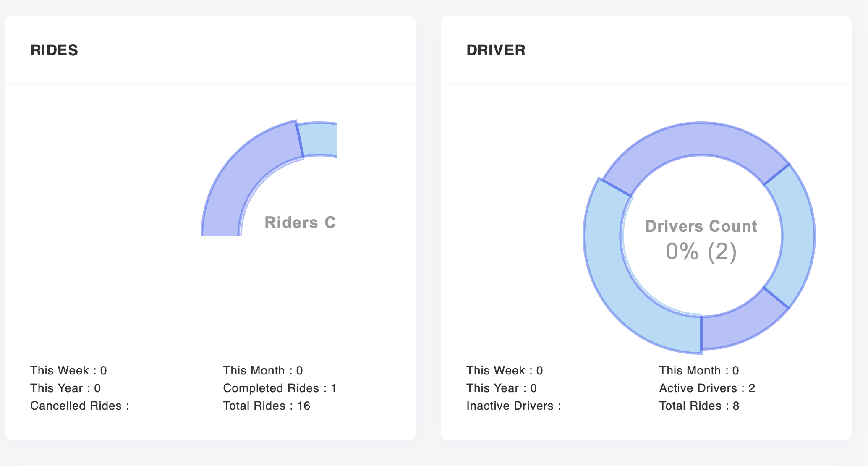The image size is (868, 466).
Task: Select Active Drivers : 2 stat
Action: coord(707,388)
